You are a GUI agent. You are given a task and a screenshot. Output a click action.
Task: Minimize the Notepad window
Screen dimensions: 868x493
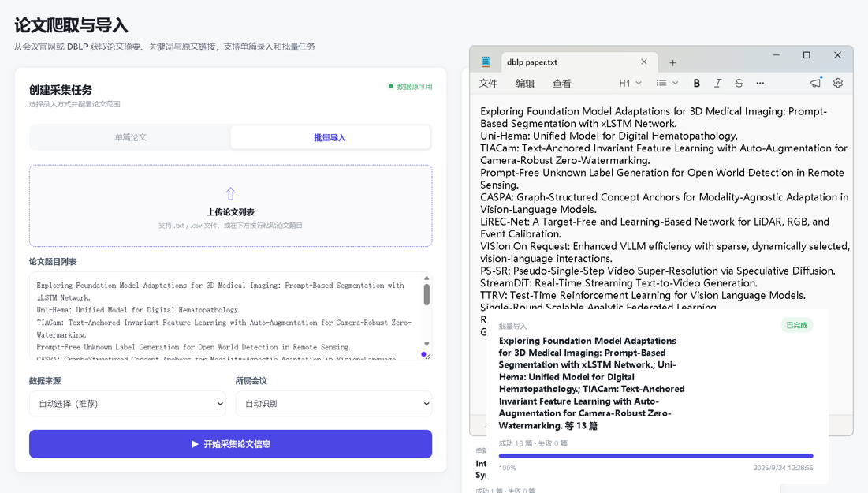coord(776,55)
